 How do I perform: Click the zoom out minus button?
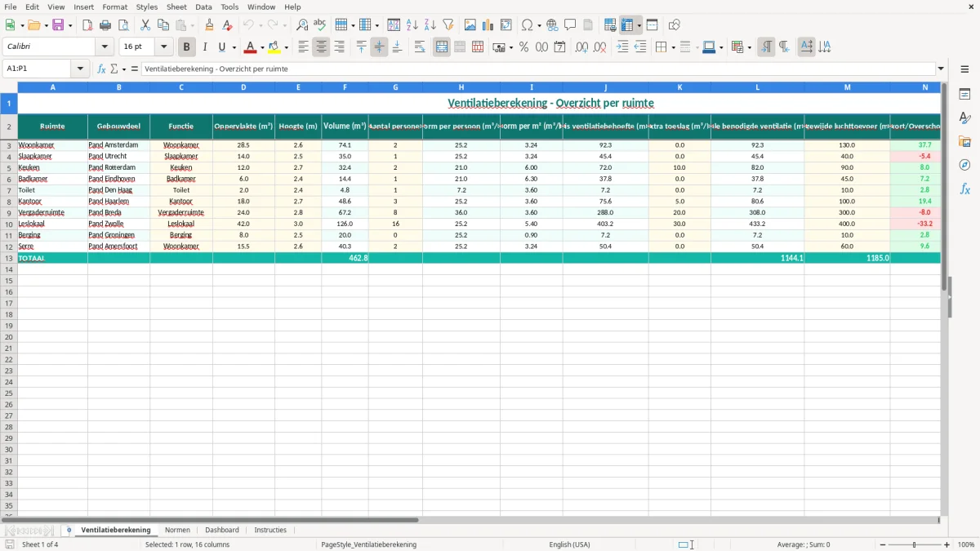coord(883,544)
